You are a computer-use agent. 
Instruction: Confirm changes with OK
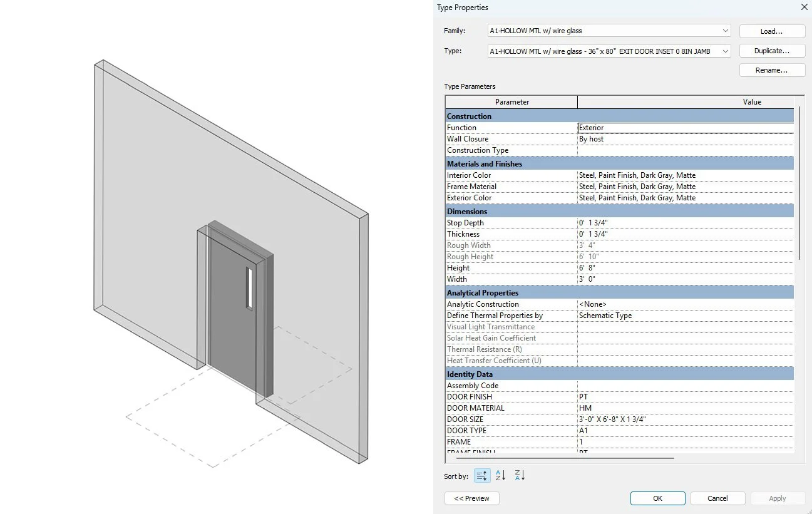click(657, 498)
